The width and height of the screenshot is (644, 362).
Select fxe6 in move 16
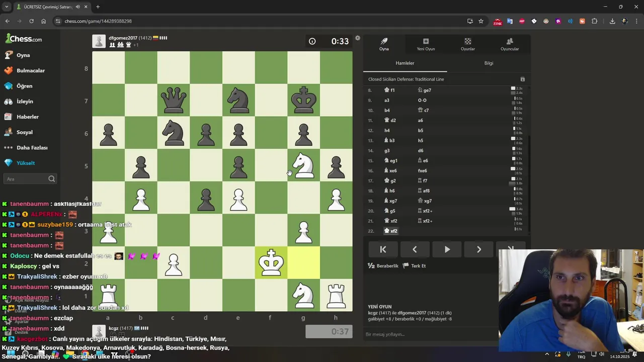pos(422,170)
